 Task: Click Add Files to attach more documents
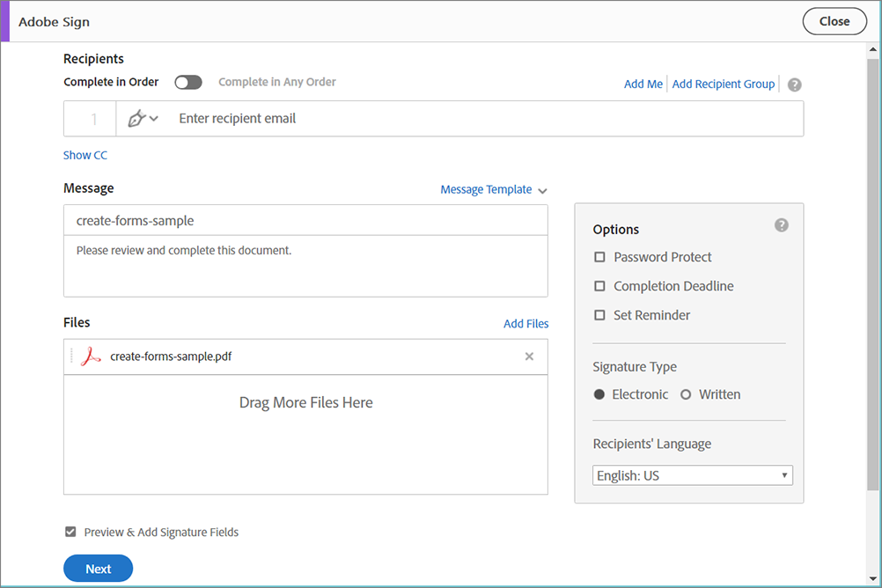click(x=526, y=323)
